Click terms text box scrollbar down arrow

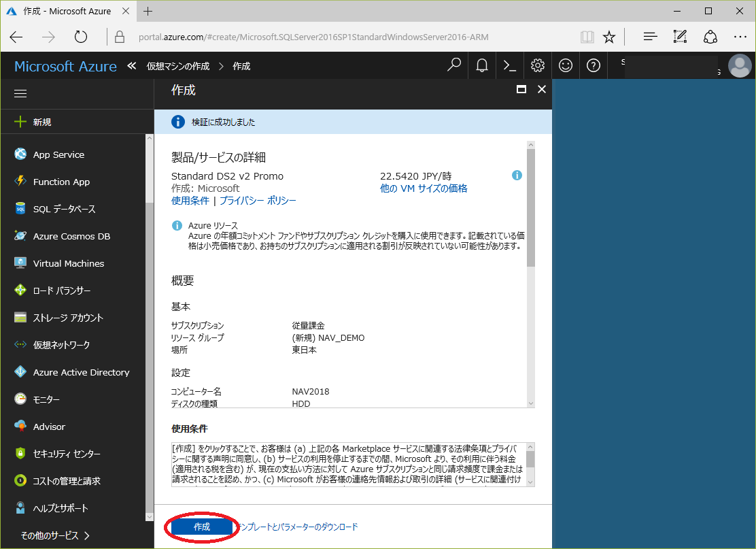point(530,482)
